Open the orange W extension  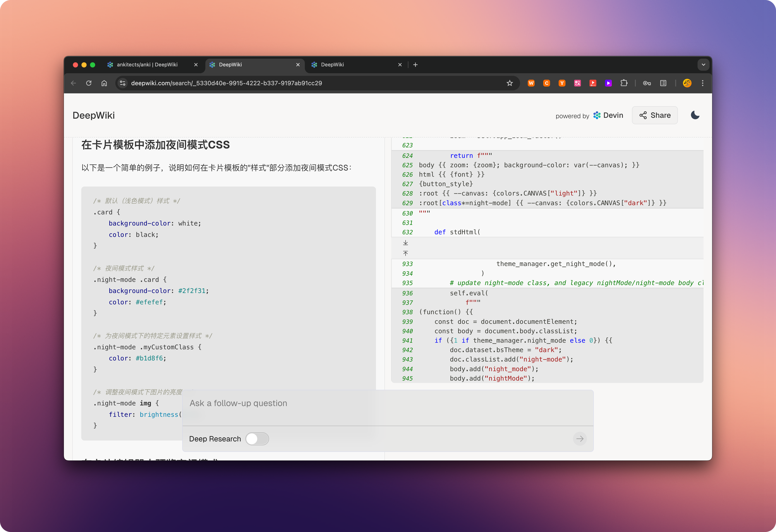tap(531, 83)
